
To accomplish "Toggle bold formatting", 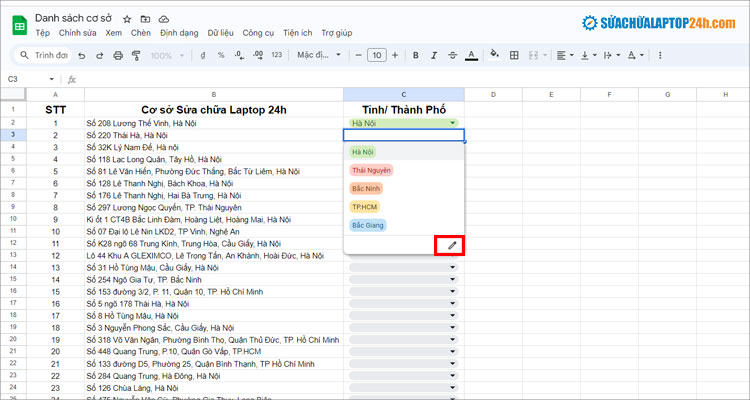I will point(416,56).
